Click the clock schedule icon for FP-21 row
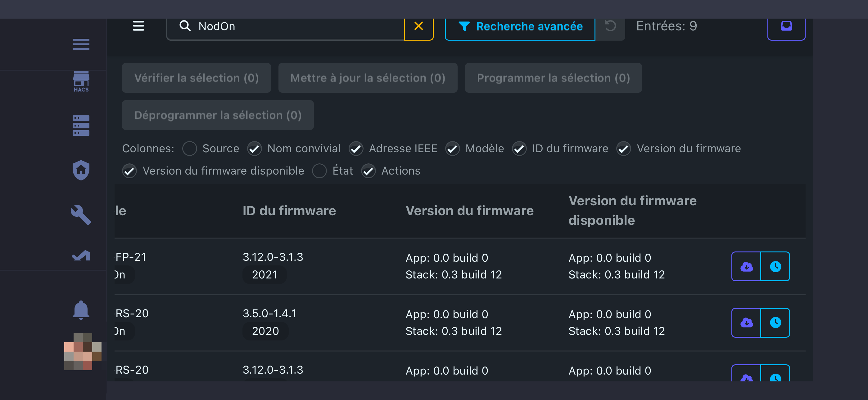Screen dimensions: 868x400 point(775,266)
